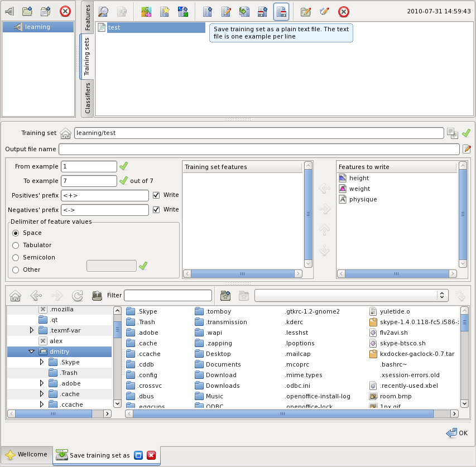
Task: Click into the Filter text field
Action: [168, 295]
